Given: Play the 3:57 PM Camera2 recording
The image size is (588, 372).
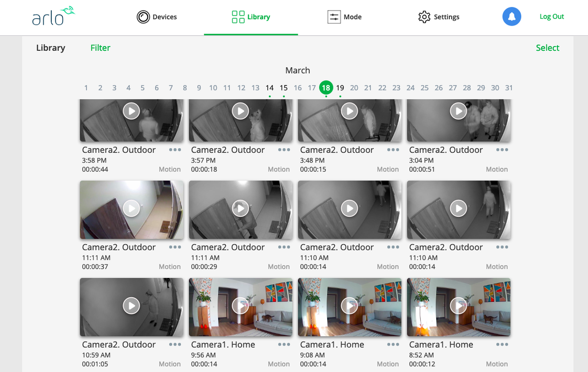Looking at the screenshot, I should (241, 111).
